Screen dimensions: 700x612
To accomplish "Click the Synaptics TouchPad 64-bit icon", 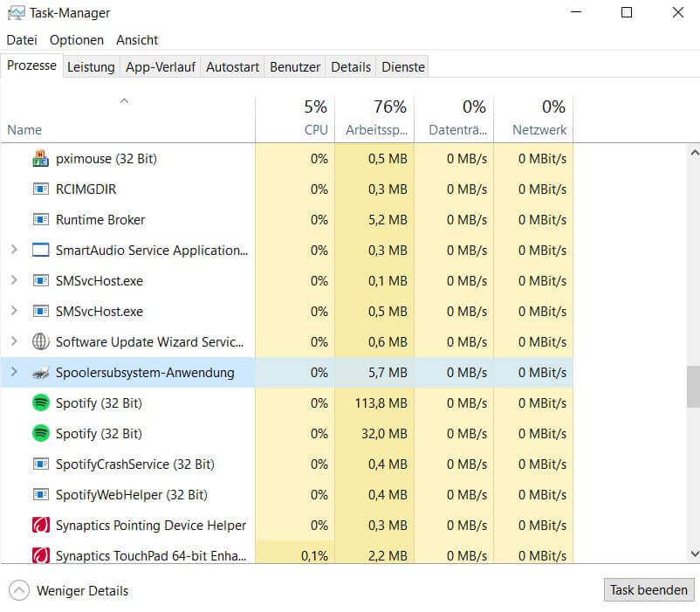I will click(41, 555).
